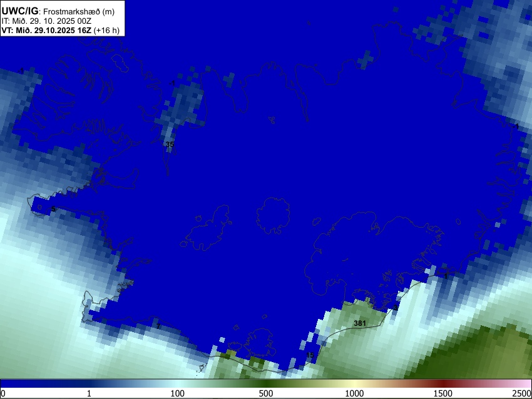Screen dimensions: 532x399
Task: Click the legend tick label '100'
Action: [177, 393]
